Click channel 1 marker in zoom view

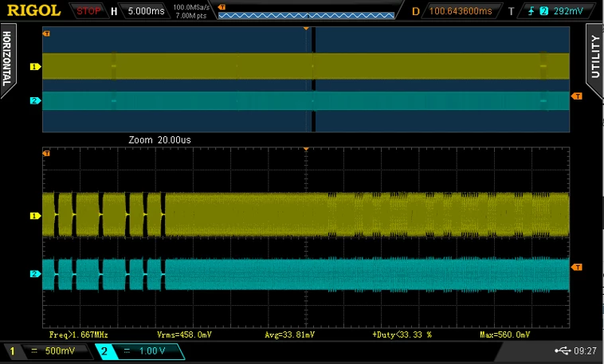35,216
